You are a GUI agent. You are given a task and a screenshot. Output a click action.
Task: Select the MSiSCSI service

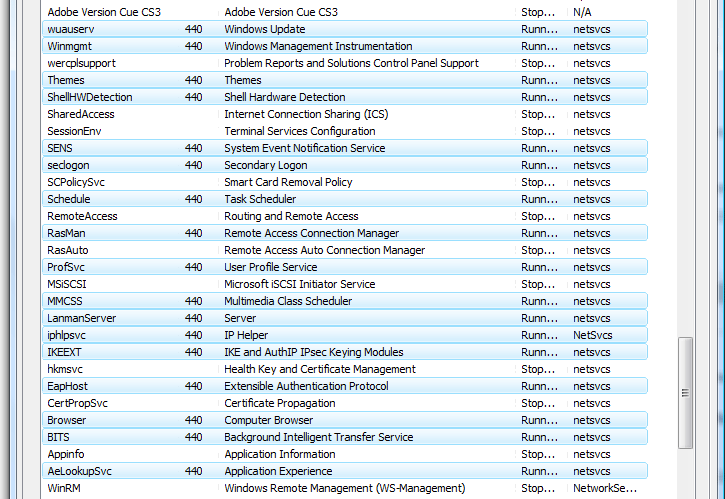point(344,284)
